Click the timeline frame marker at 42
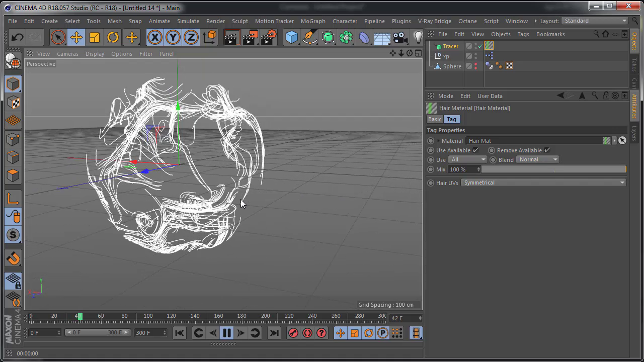644x362 pixels. [79, 316]
